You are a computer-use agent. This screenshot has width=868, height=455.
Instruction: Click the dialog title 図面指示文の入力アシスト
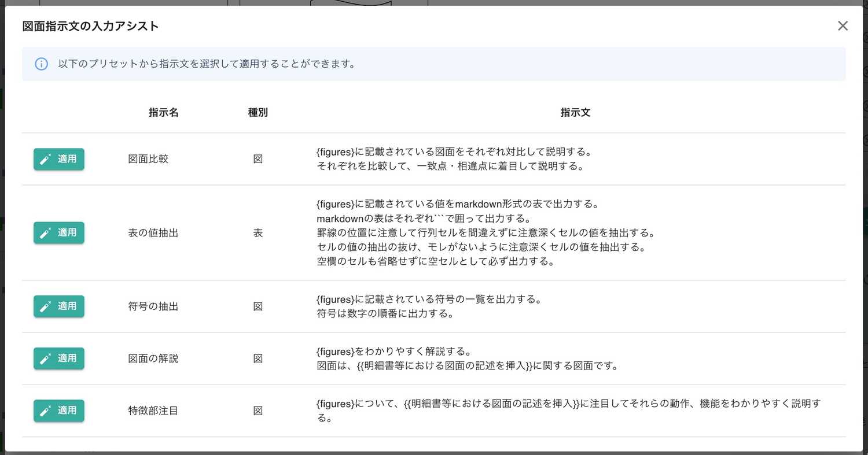tap(90, 26)
